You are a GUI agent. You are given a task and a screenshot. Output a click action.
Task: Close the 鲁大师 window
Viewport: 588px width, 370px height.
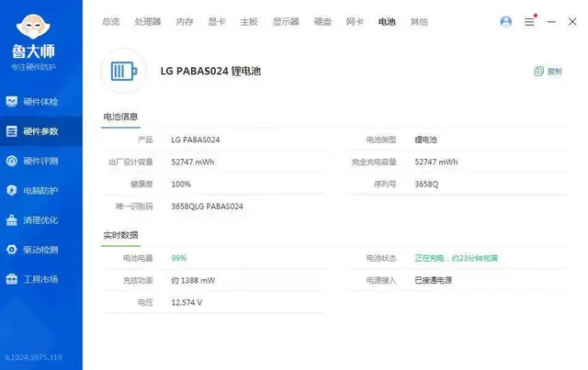coord(572,22)
